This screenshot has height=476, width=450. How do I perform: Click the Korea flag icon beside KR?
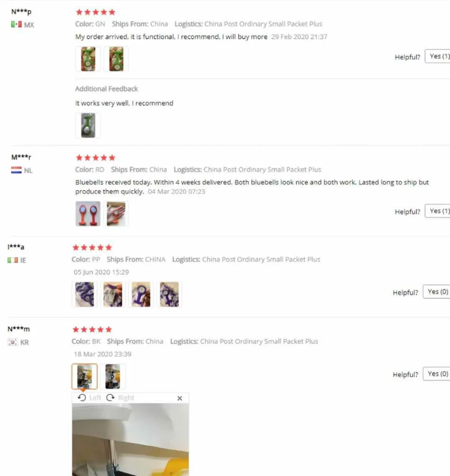click(13, 342)
